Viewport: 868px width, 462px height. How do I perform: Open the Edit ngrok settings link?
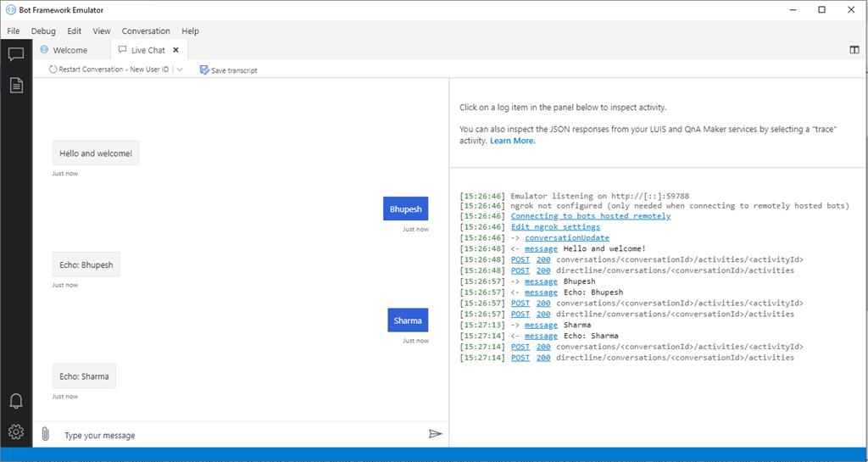coord(555,227)
